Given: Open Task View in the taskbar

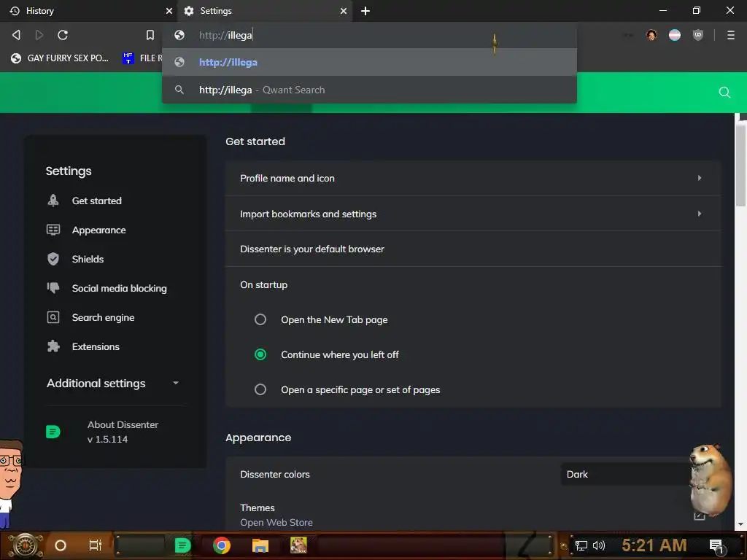Looking at the screenshot, I should (96, 545).
